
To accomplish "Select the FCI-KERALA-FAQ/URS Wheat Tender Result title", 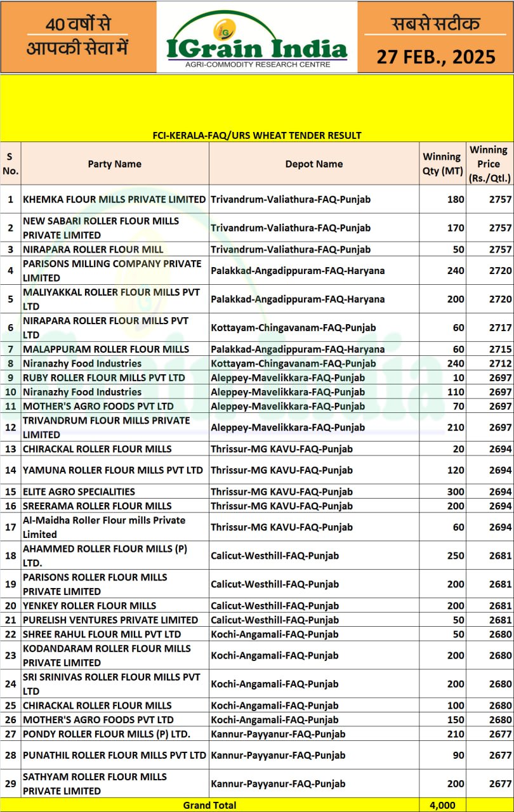I will [257, 135].
